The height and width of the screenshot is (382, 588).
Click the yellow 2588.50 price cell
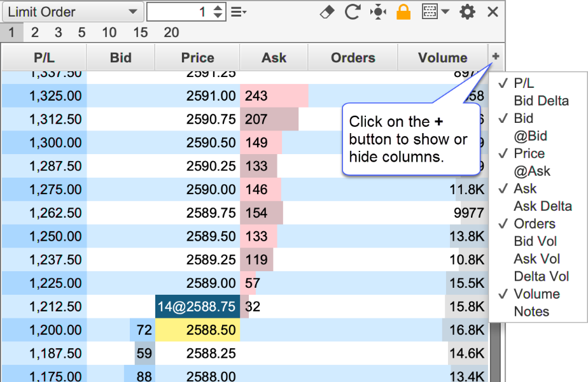pos(197,330)
